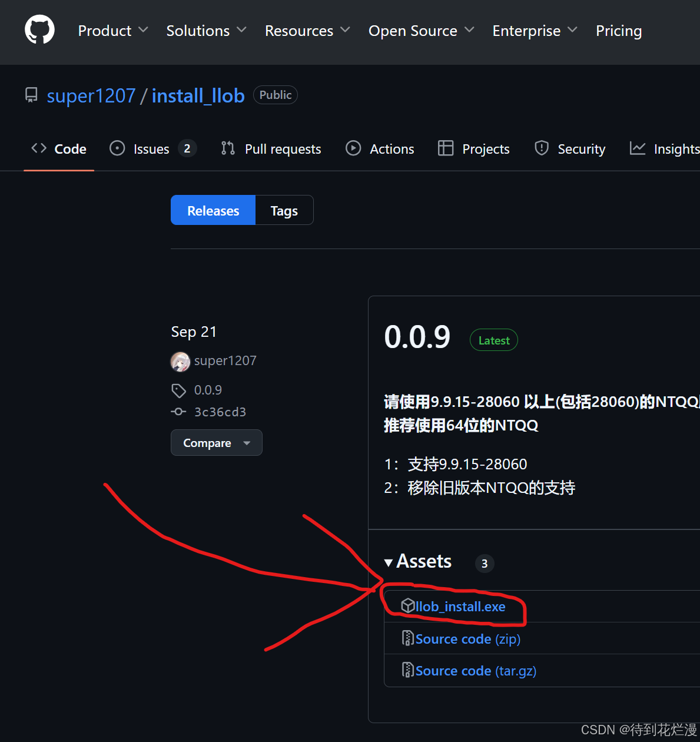Click the text 移除旧版本NTQQ的支持
The height and width of the screenshot is (742, 700).
coord(492,488)
